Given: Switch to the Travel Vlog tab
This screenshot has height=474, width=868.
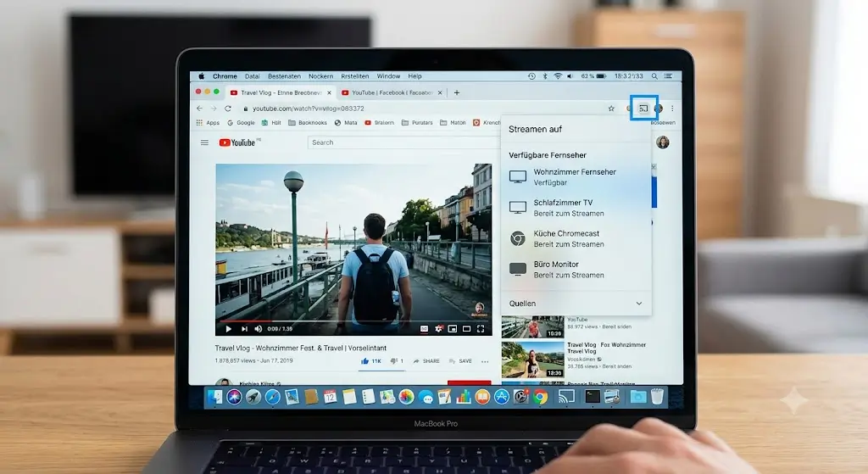Looking at the screenshot, I should pyautogui.click(x=280, y=92).
